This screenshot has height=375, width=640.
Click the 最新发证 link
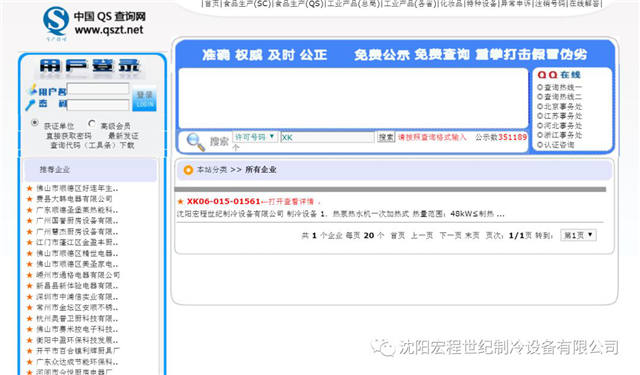pyautogui.click(x=123, y=136)
